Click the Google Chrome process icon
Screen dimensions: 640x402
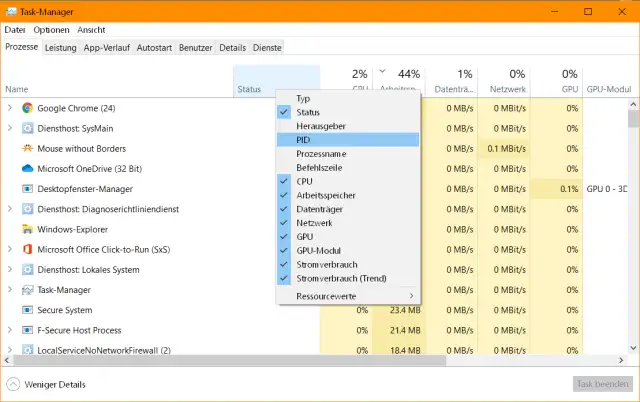[28, 108]
